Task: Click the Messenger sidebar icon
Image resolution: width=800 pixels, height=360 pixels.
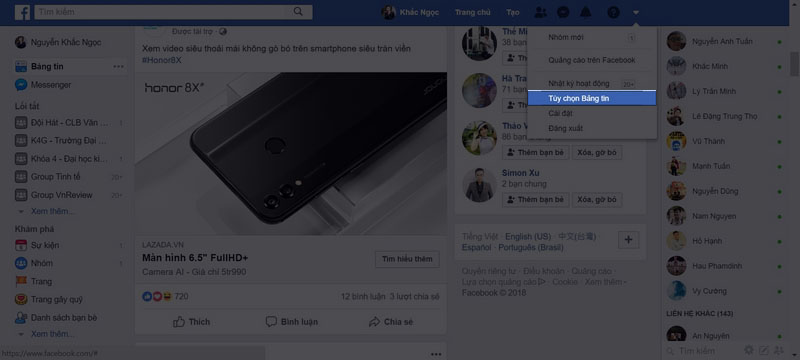Action: point(21,85)
